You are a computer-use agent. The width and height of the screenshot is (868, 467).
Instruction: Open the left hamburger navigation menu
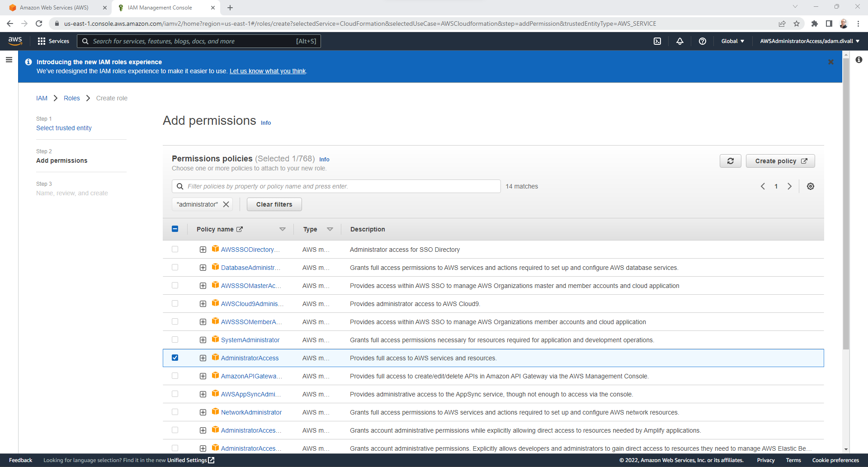9,60
